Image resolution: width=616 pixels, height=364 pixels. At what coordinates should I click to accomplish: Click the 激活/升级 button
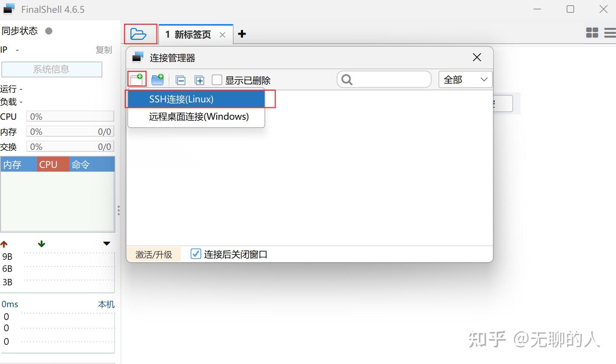tap(154, 254)
